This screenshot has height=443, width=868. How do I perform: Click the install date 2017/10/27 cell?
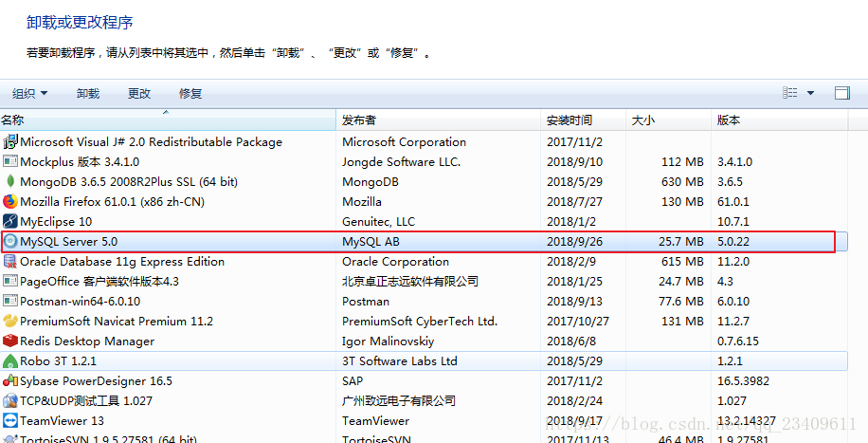tap(578, 321)
